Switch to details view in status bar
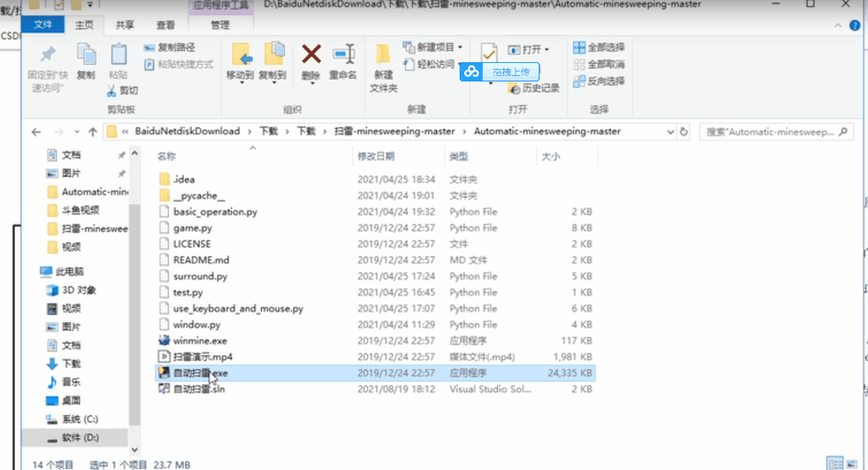Viewport: 868px width, 470px height. click(834, 464)
